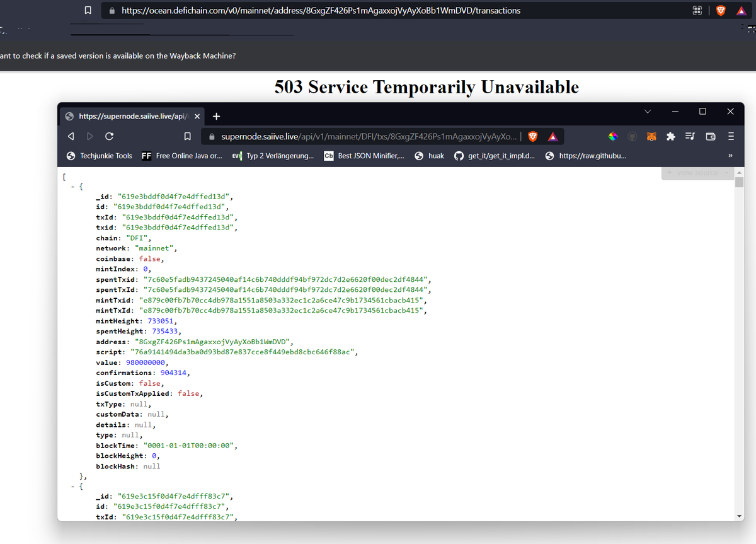The width and height of the screenshot is (756, 544).
Task: Open the raw.githubu... bookmark
Action: pyautogui.click(x=586, y=156)
